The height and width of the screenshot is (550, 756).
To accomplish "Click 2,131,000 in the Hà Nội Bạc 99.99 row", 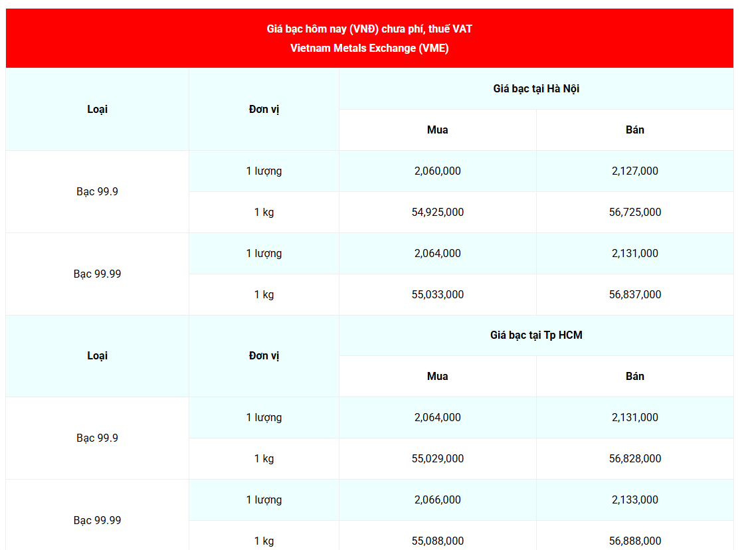I will 634,253.
